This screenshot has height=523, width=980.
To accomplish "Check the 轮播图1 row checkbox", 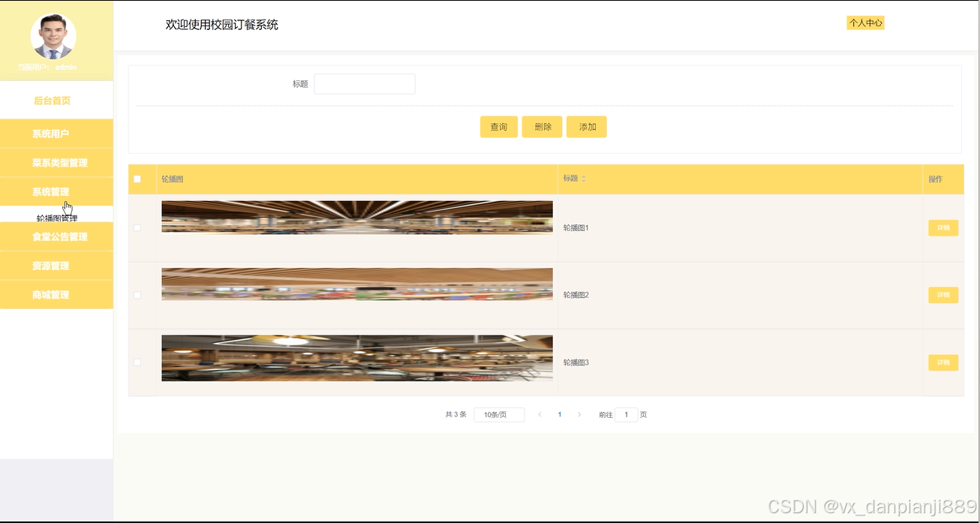I will click(x=137, y=228).
